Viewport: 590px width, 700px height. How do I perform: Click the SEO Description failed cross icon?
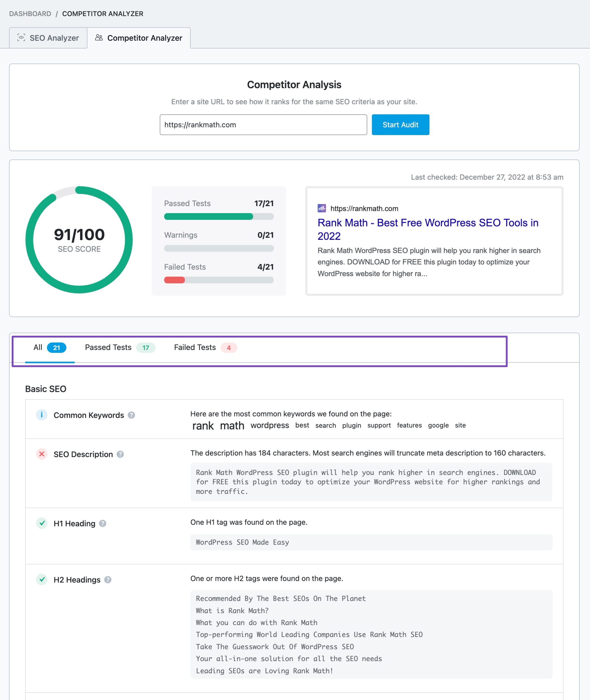point(42,454)
